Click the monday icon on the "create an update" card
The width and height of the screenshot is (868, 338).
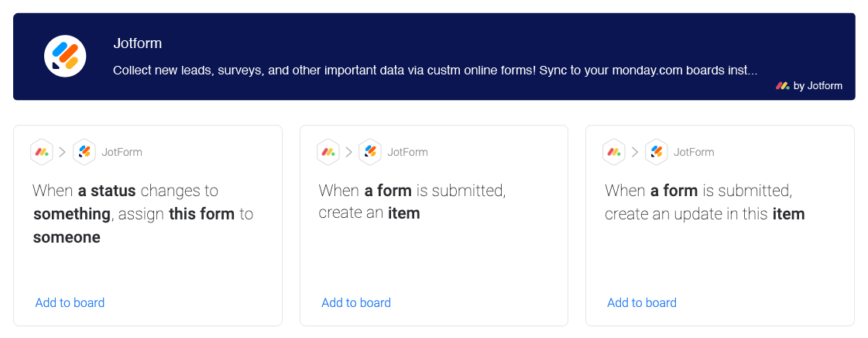[614, 152]
